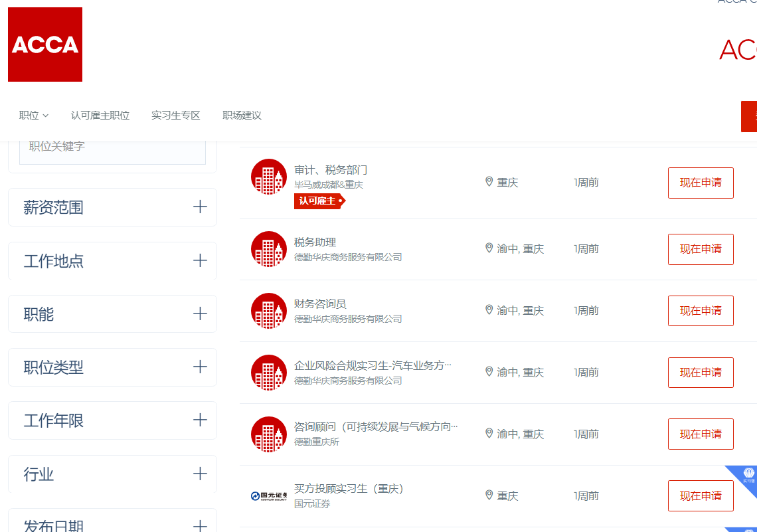Click location pin icon beside 重庆 for 审计

coord(489,181)
